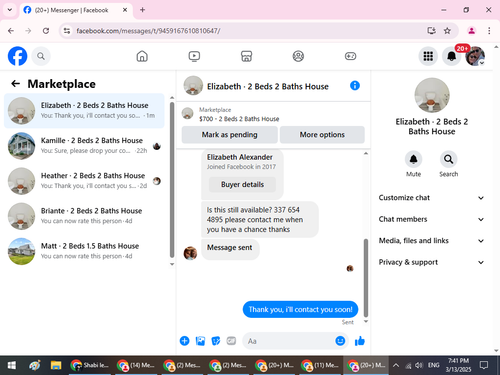The width and height of the screenshot is (500, 375).
Task: Open Gaming controller icon
Action: [350, 56]
